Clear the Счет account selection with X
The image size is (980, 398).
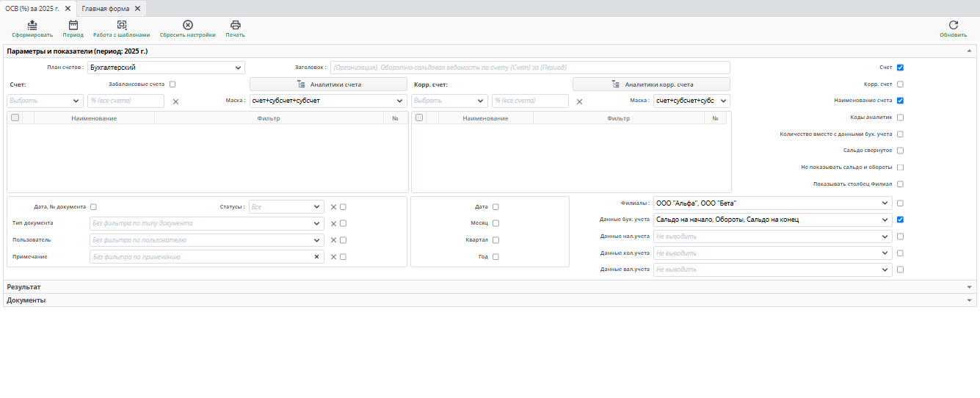point(175,101)
